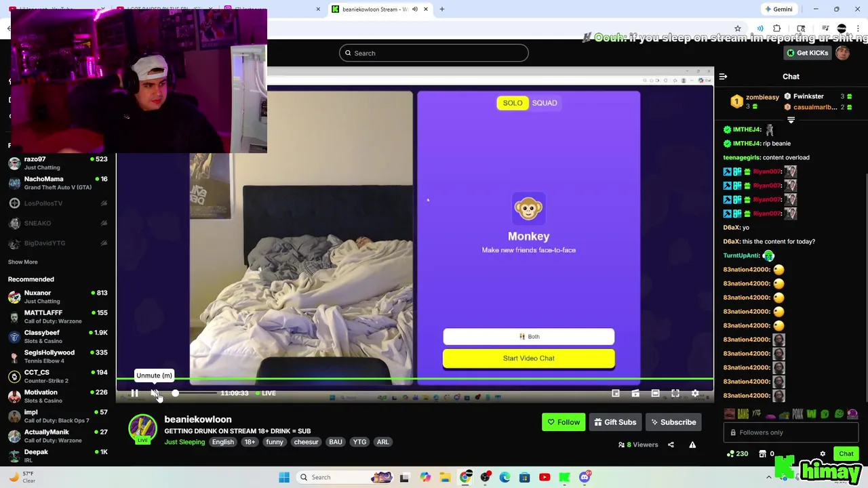Open Nuxanor recommended channel
This screenshot has height=488, width=868.
(x=58, y=297)
